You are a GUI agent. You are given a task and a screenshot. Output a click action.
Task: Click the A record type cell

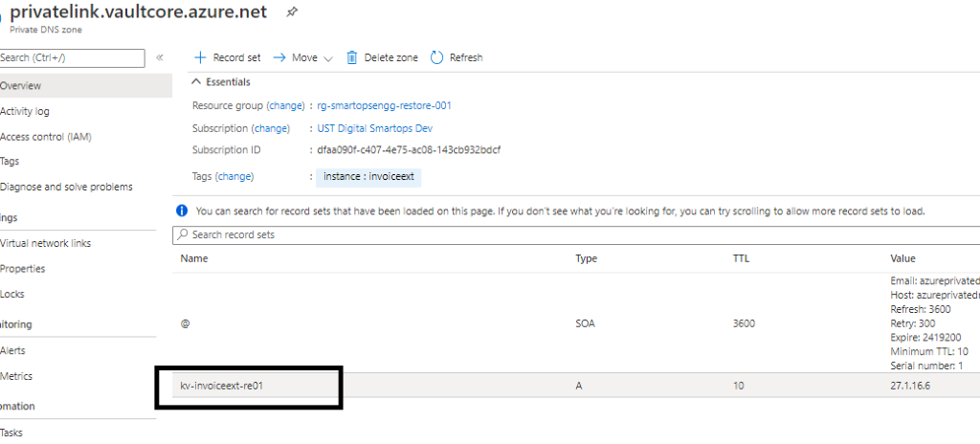tap(579, 386)
